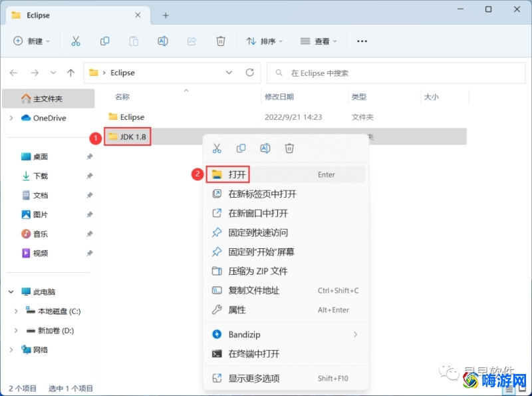Open the 新建 (New) dropdown

coord(31,41)
